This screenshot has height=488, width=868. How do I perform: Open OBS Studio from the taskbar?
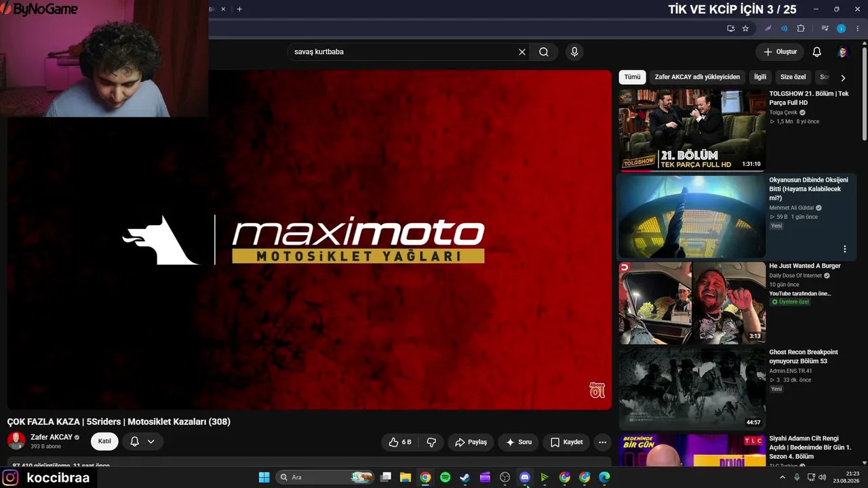[505, 477]
